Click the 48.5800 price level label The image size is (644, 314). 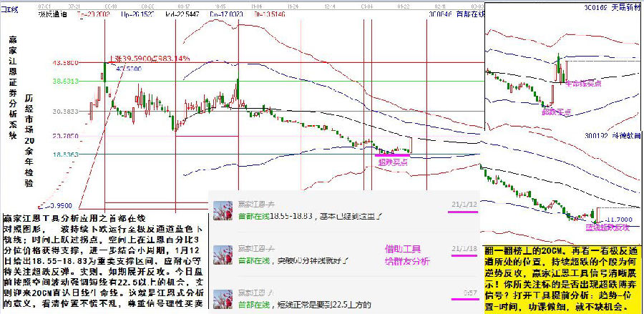[64, 63]
